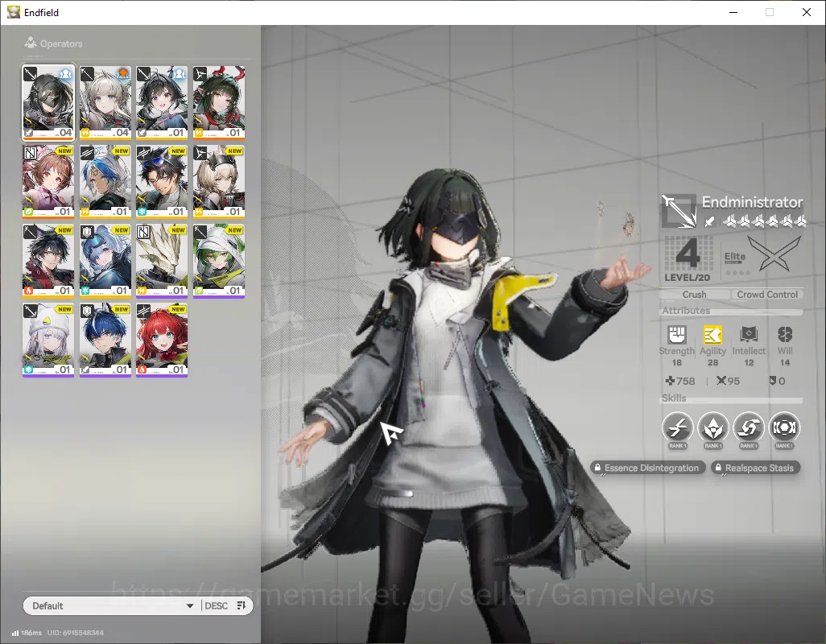Open the third skill swirl icon
Screen dimensions: 826x644
click(749, 427)
